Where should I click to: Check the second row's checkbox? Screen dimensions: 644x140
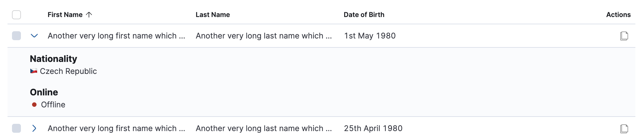coord(16,128)
